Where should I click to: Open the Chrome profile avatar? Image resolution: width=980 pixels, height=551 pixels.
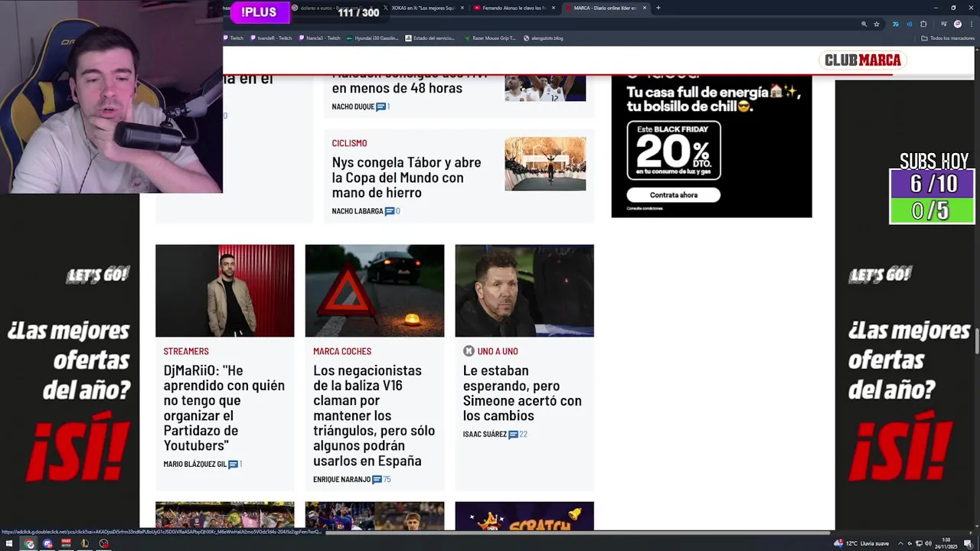[x=957, y=24]
